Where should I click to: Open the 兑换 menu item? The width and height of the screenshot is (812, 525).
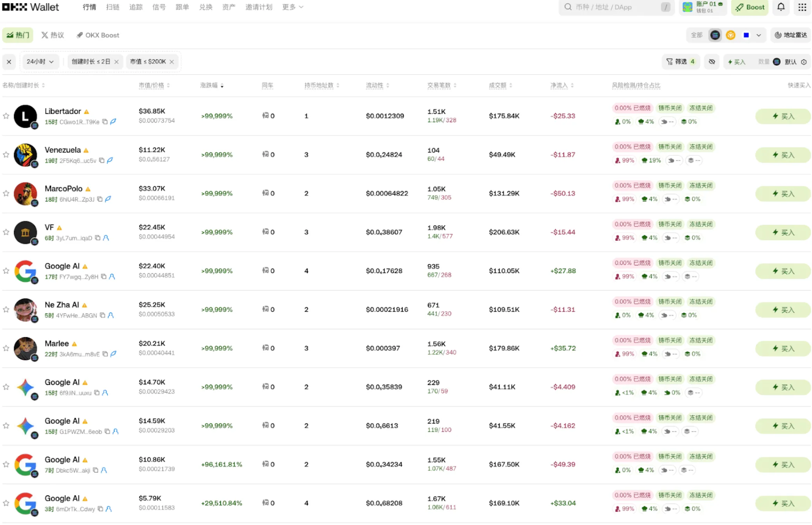[x=205, y=7]
